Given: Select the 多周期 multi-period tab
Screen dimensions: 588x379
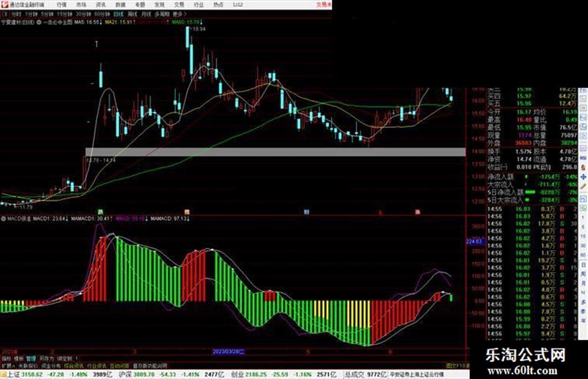Looking at the screenshot, I should point(162,14).
